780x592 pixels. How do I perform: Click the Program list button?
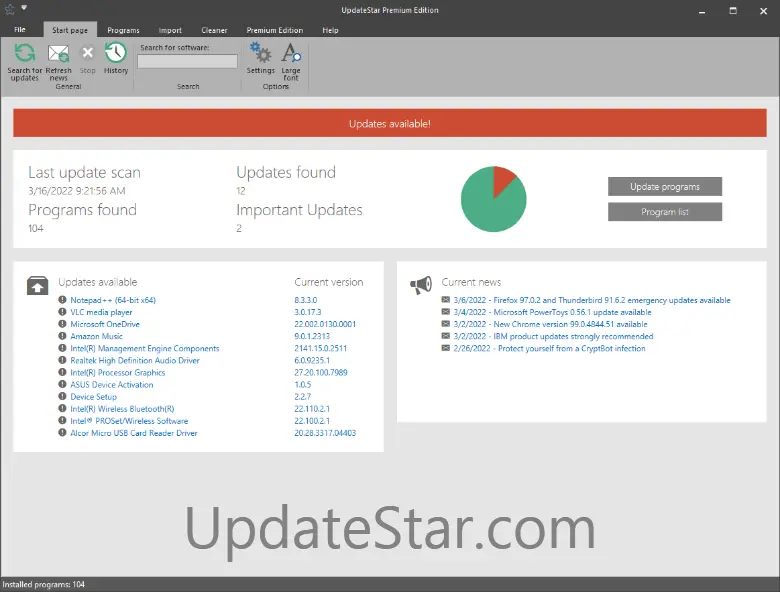[664, 212]
